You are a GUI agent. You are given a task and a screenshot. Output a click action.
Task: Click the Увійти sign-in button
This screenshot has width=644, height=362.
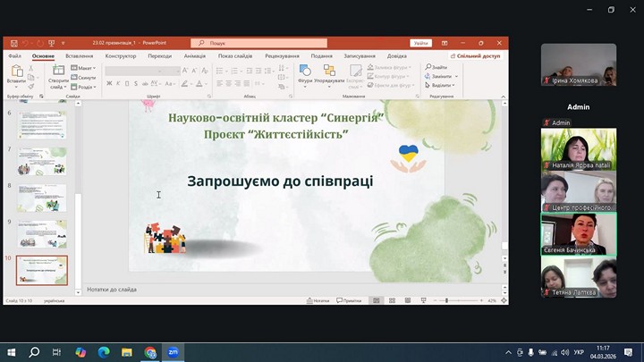click(420, 43)
